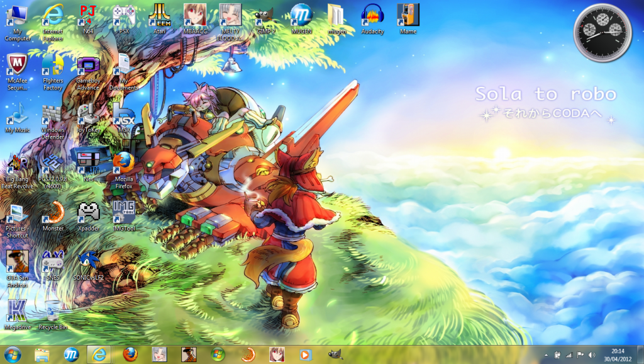Open the Monster taskbar icon
The image size is (644, 364).
tap(247, 355)
